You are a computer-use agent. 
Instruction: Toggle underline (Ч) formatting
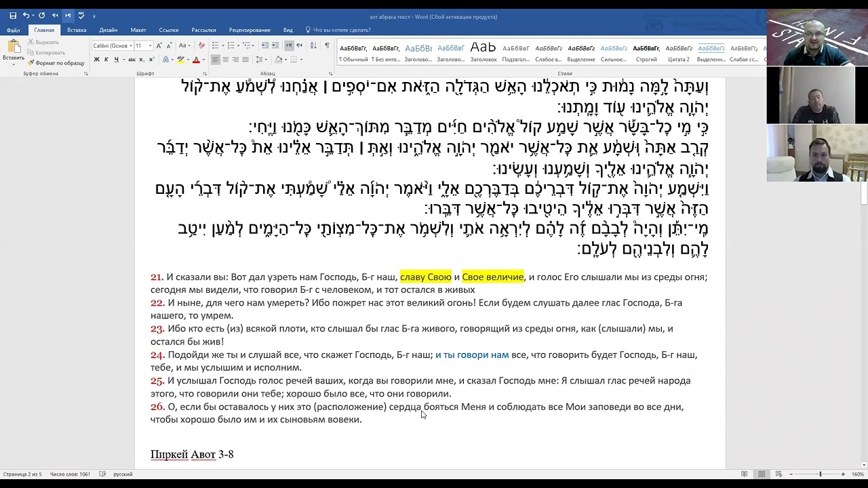(116, 60)
